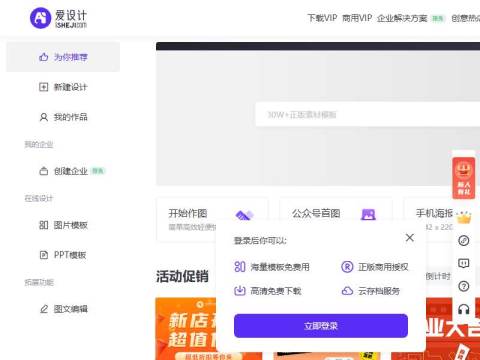Screen dimensions: 480x360
Task: Click the grid icon beside 图片模板
Action: coord(44,225)
